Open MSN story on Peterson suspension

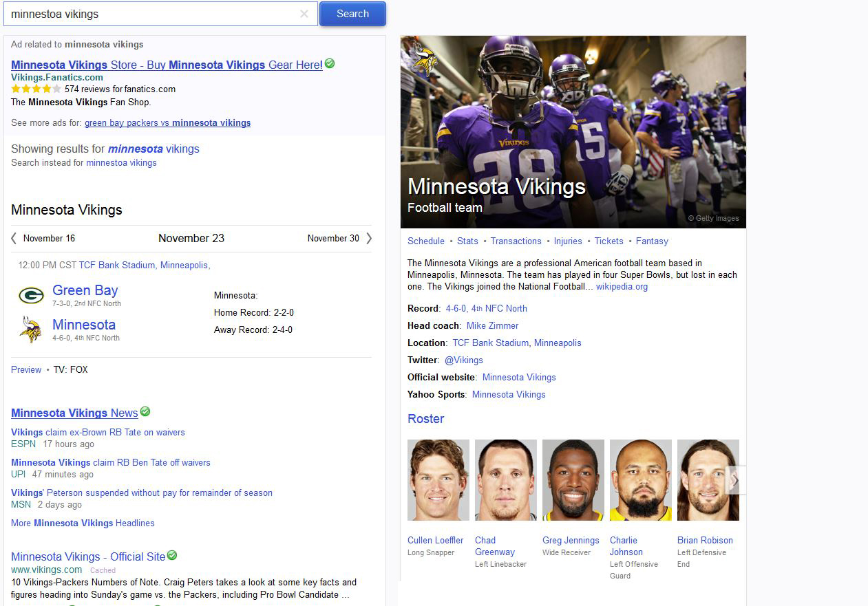coord(142,493)
